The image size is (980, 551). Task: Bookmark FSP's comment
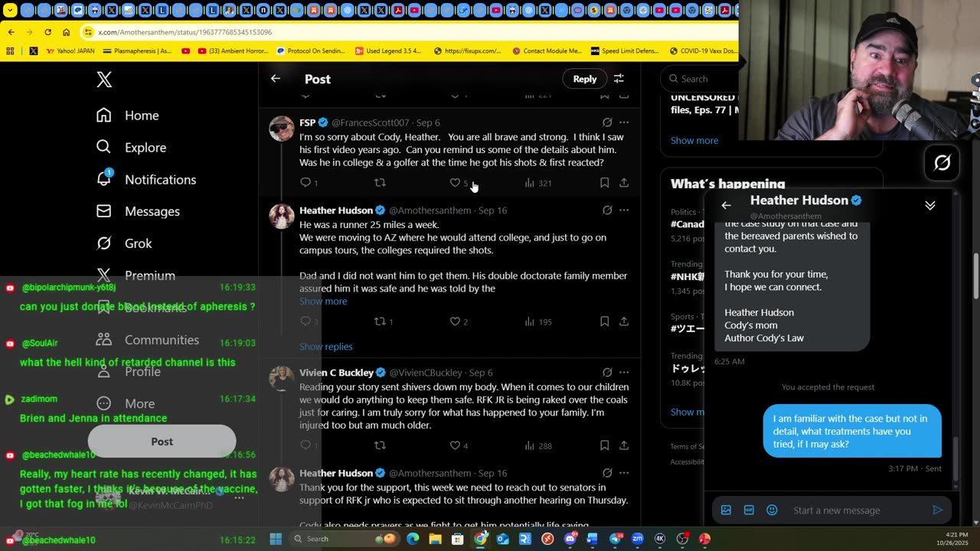604,182
